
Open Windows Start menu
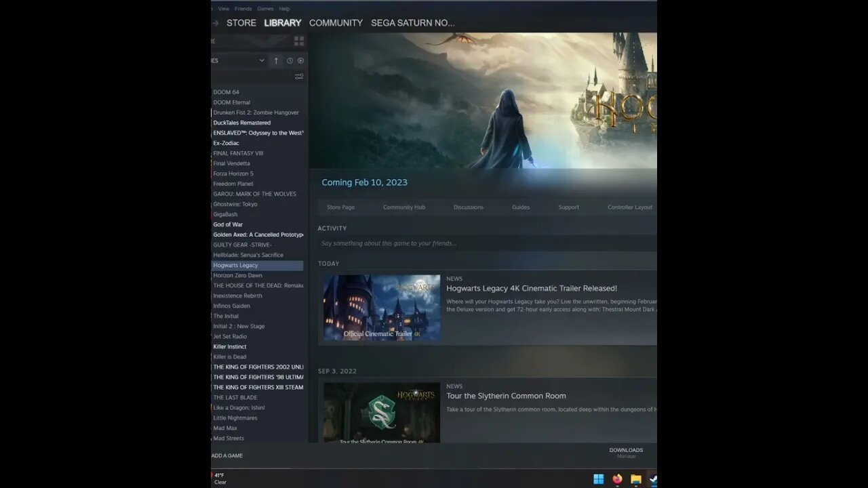(599, 479)
